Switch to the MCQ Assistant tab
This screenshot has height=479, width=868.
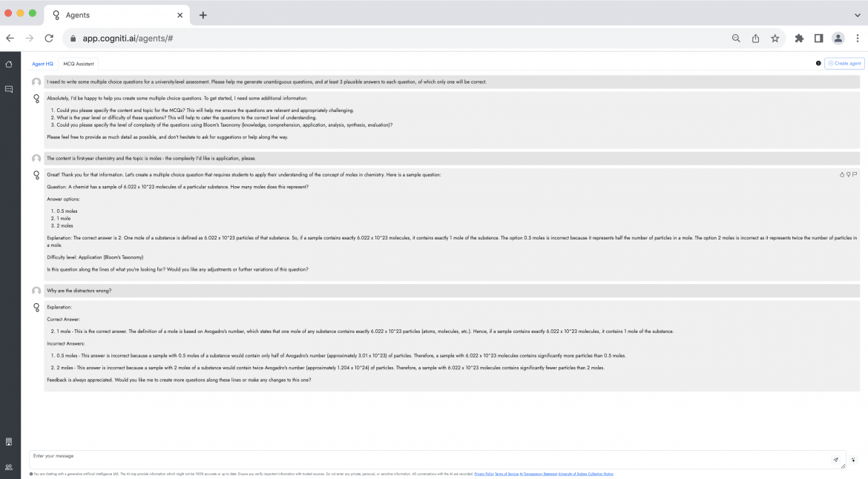point(77,64)
